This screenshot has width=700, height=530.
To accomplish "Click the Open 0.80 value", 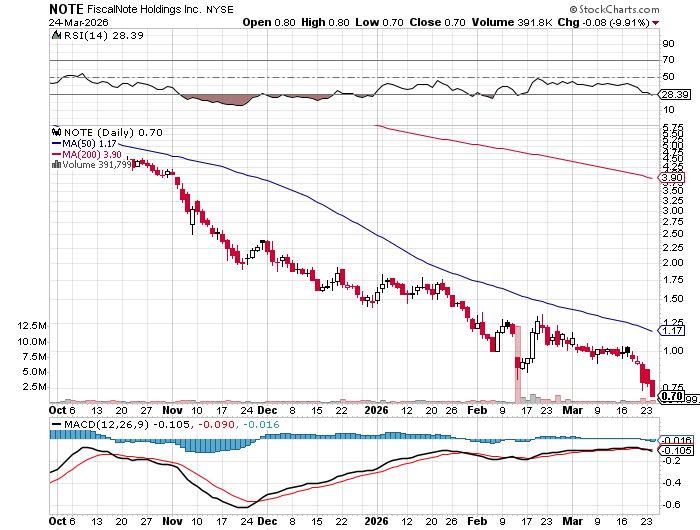I will coord(269,22).
